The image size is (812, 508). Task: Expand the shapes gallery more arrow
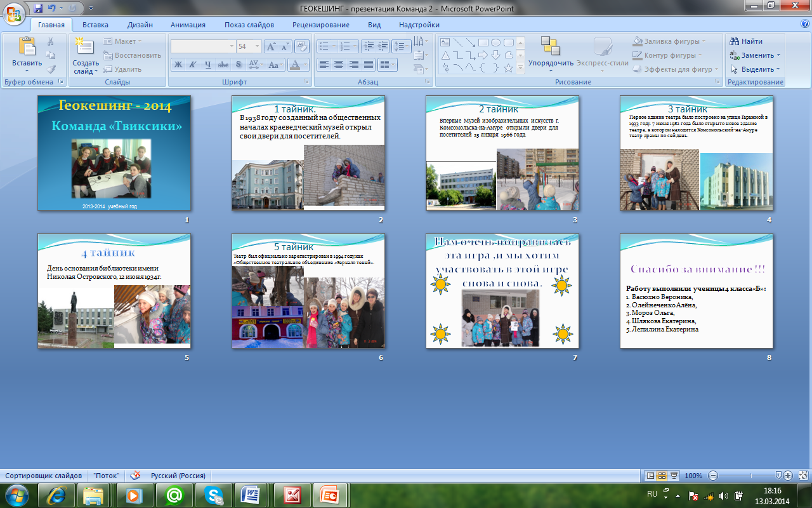pyautogui.click(x=520, y=67)
